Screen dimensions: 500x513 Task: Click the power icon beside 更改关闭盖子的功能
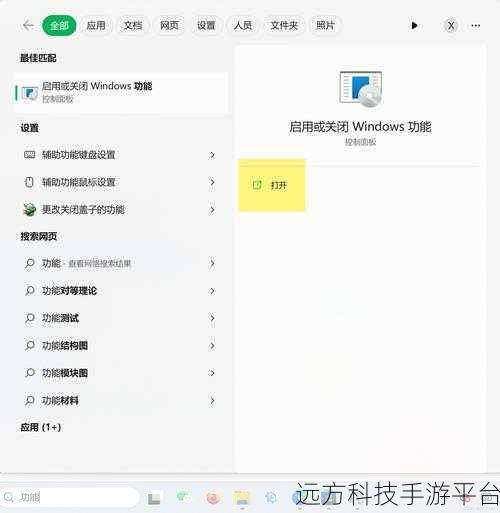coord(29,210)
